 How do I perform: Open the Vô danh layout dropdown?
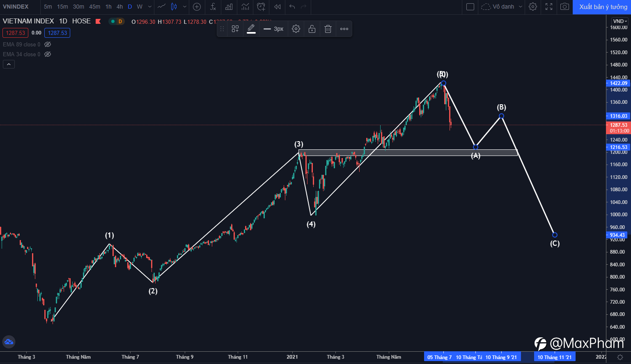click(x=502, y=7)
